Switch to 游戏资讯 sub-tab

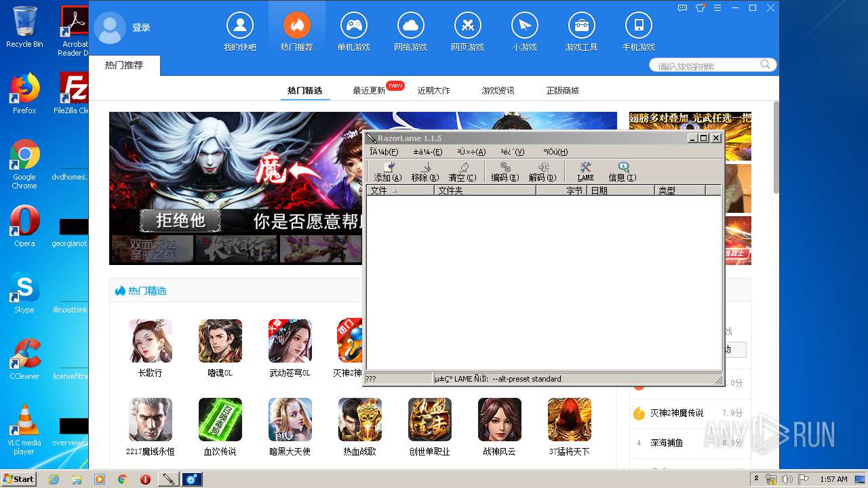pyautogui.click(x=498, y=90)
